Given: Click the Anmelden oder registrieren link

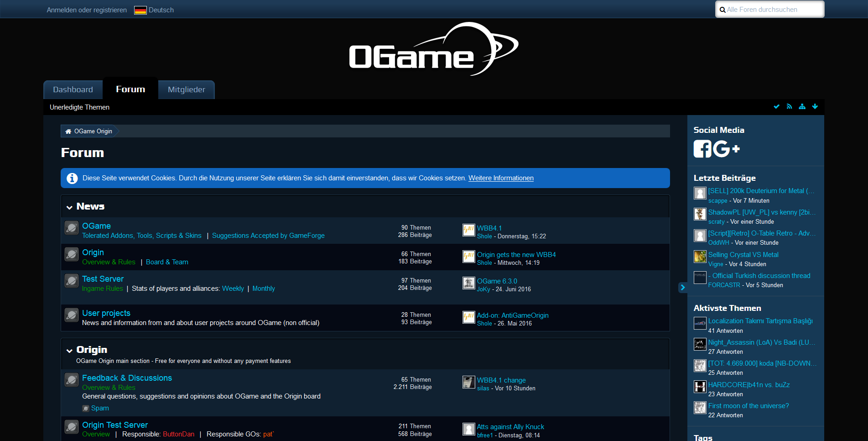Looking at the screenshot, I should (86, 10).
